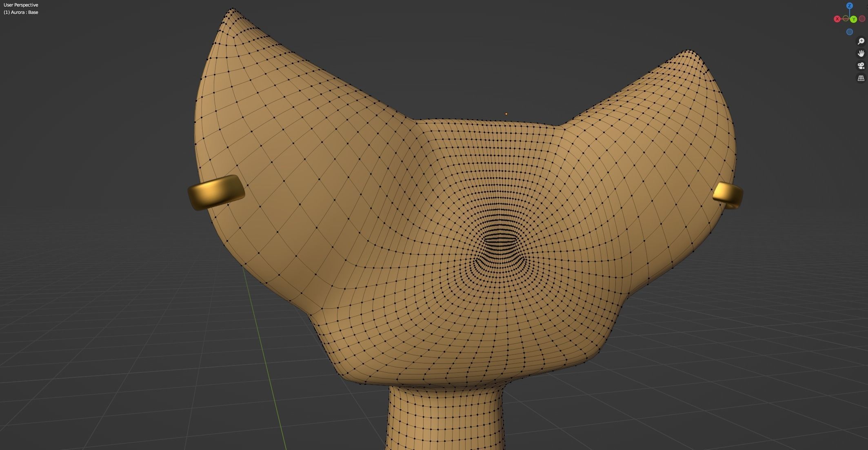The width and height of the screenshot is (868, 450).
Task: Click the 'User Perspective' text
Action: coord(21,5)
